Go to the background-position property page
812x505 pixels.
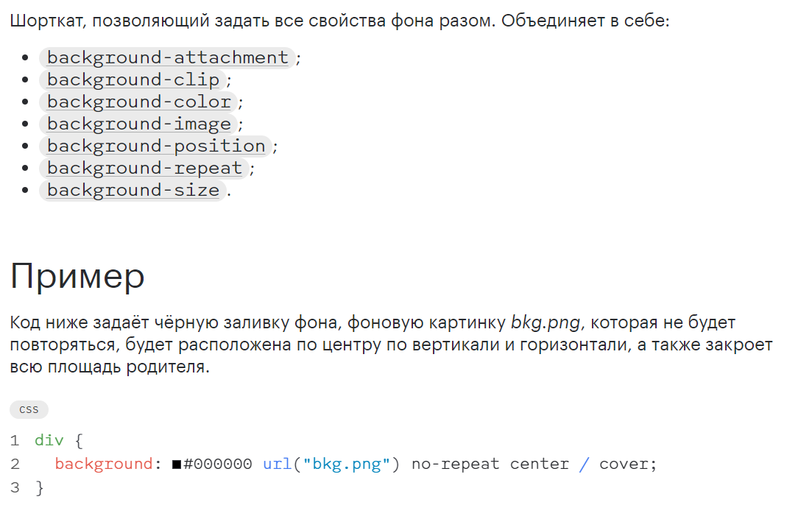156,146
